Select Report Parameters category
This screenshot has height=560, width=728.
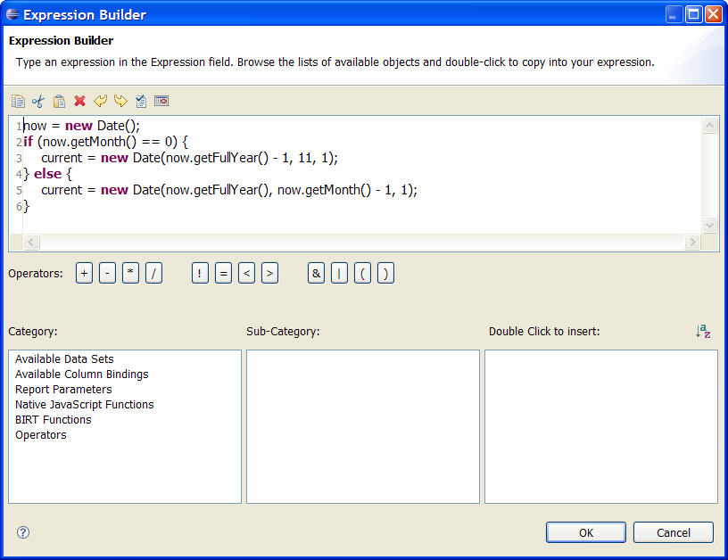point(63,389)
